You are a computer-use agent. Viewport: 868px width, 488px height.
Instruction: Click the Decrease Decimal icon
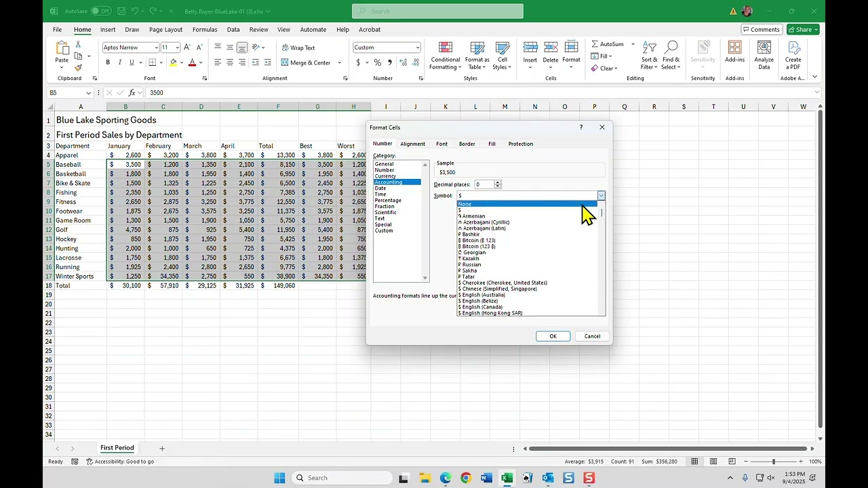coord(416,62)
